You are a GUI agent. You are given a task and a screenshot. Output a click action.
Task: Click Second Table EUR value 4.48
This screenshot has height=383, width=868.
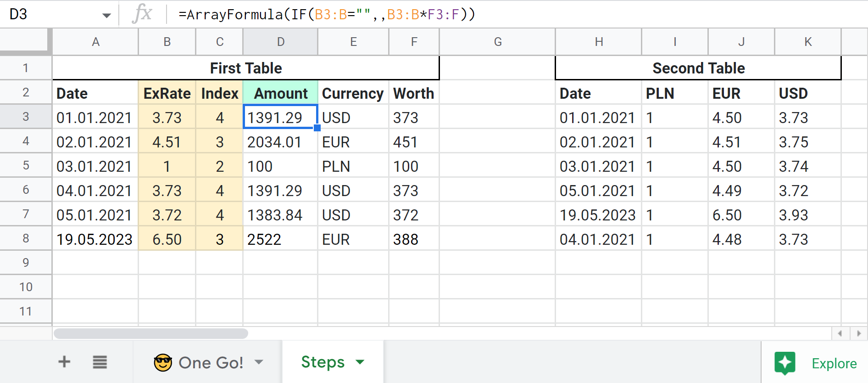[x=741, y=239]
